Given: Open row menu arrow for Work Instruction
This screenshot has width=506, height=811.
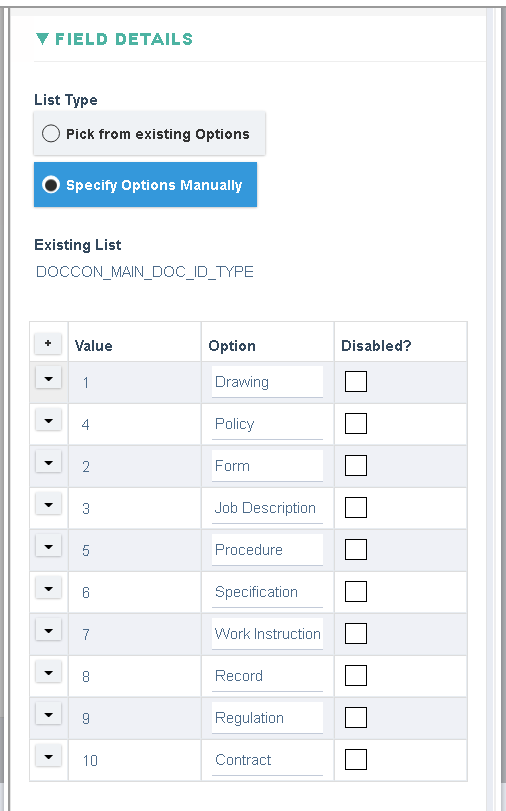Looking at the screenshot, I should tap(49, 630).
